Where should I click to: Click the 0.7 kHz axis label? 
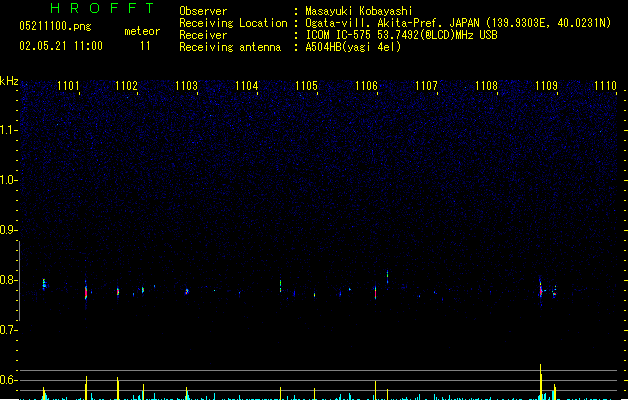coord(8,330)
